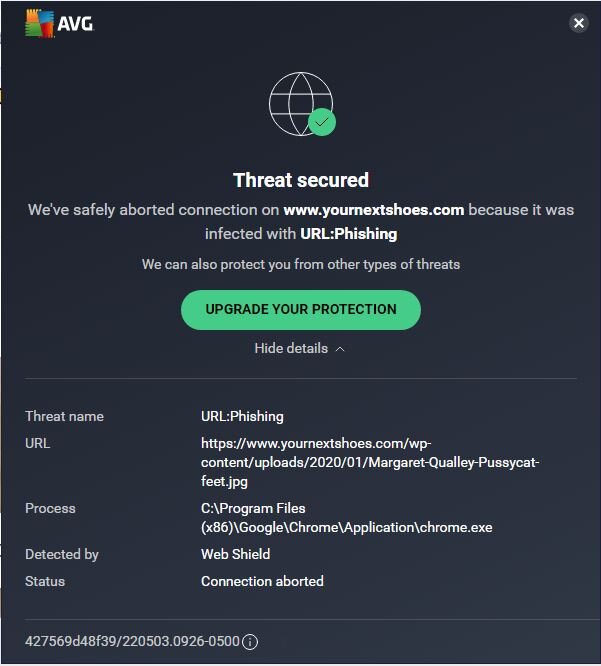This screenshot has width=601, height=666.
Task: Click the info icon beside the ID code
Action: [250, 642]
